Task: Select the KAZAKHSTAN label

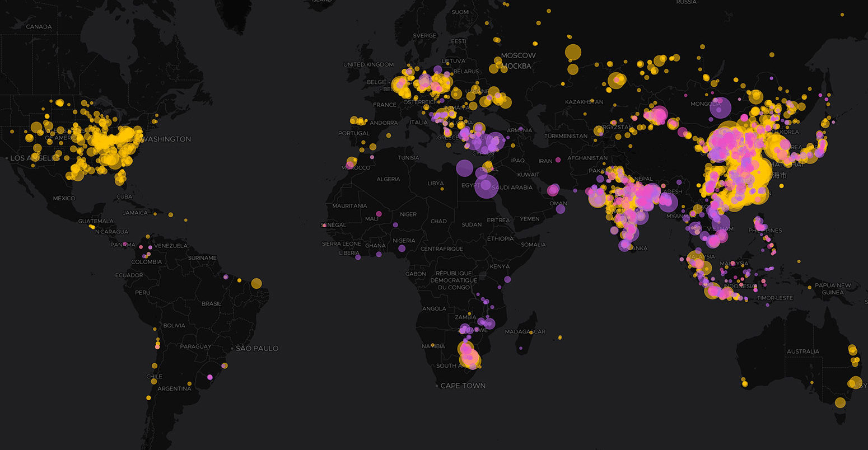Action: tap(584, 102)
